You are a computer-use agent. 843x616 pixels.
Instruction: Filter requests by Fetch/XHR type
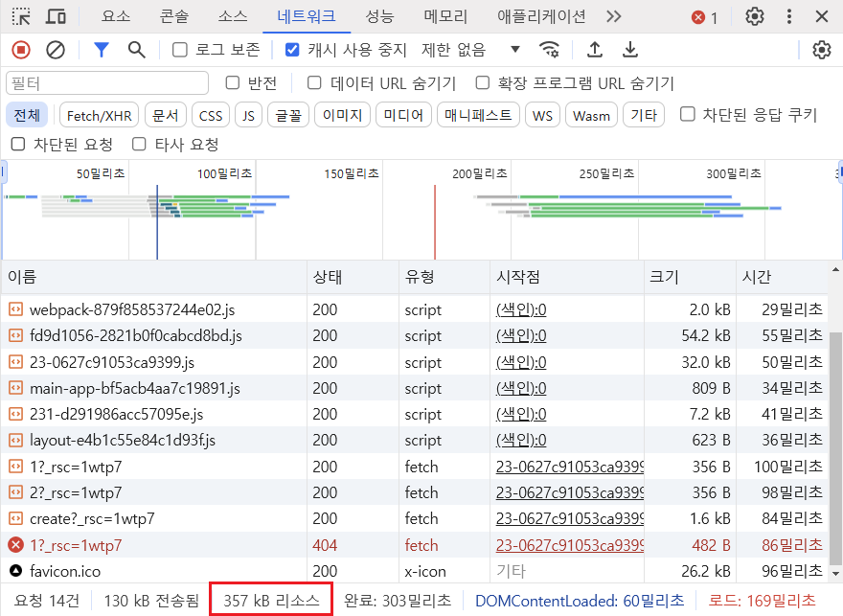(99, 116)
